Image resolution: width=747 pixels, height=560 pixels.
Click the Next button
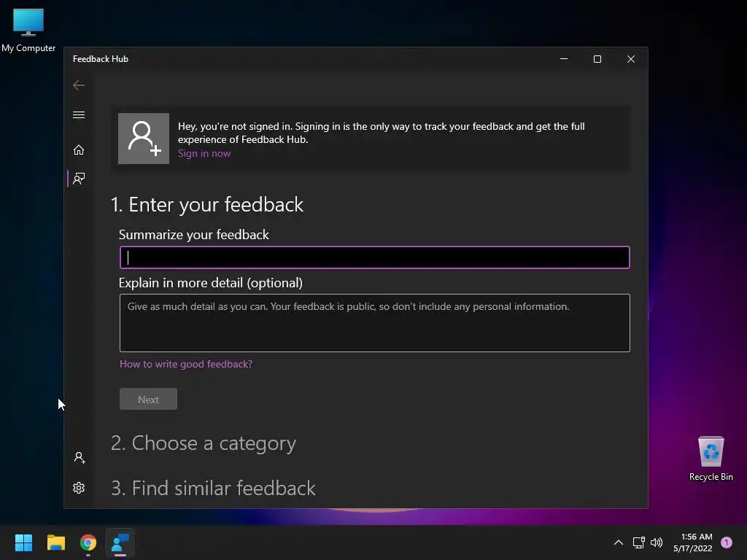[148, 399]
